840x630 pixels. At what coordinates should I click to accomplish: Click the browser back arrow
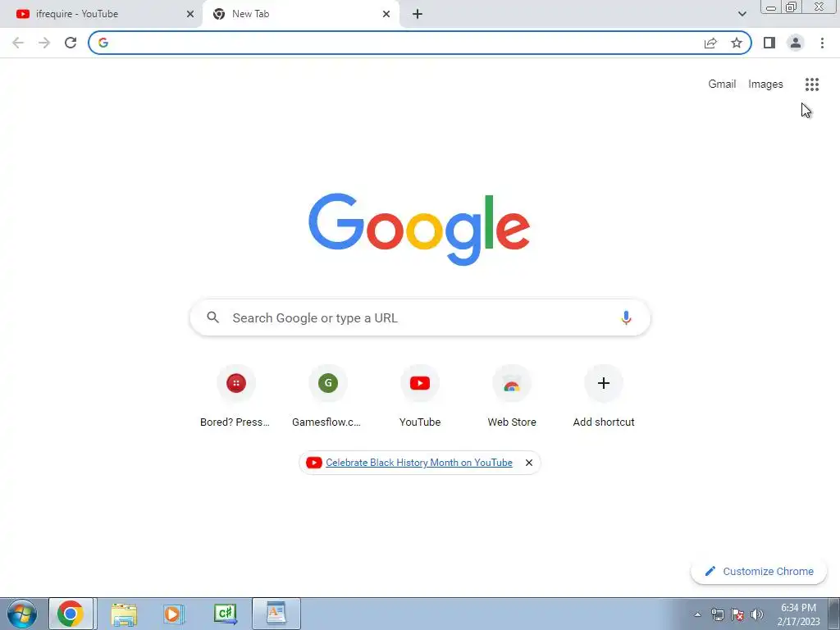tap(18, 43)
